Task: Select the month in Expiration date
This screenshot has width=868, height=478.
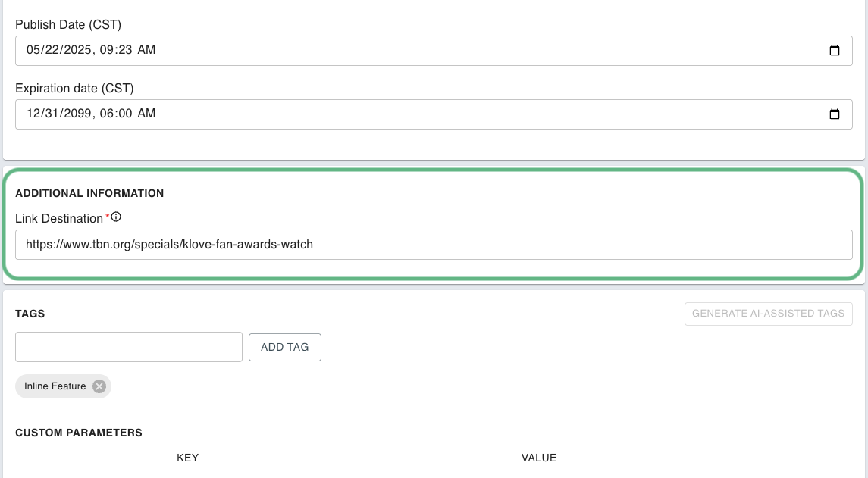Action: click(33, 114)
